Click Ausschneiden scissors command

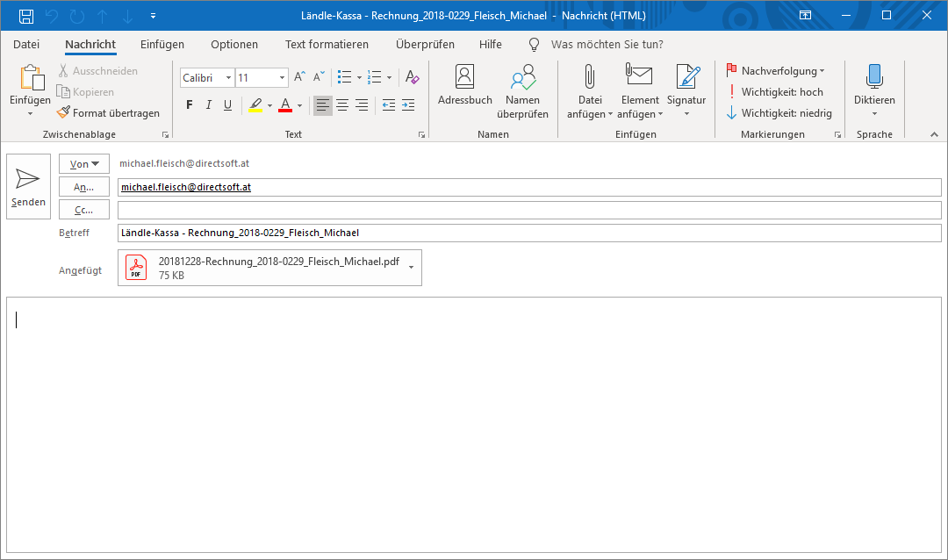[x=97, y=71]
